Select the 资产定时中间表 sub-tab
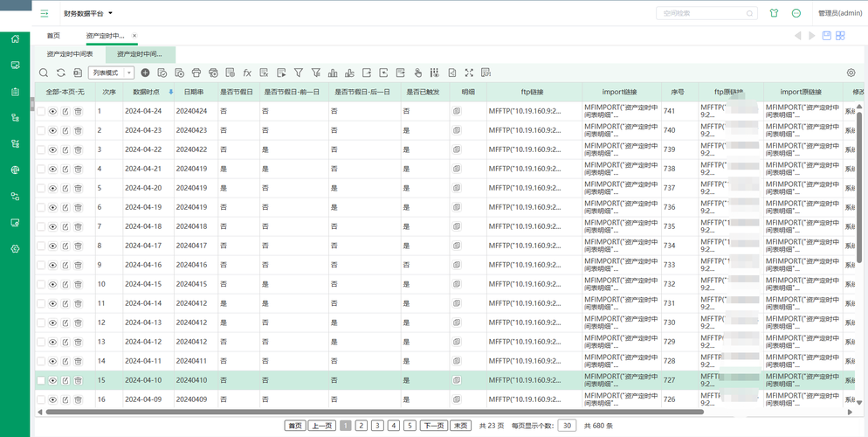868x437 pixels. point(70,54)
